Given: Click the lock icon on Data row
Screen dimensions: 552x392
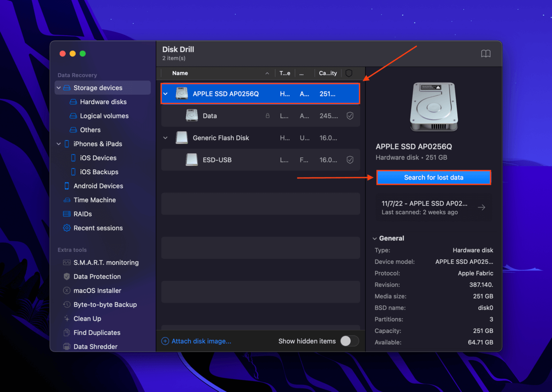Looking at the screenshot, I should 268,116.
